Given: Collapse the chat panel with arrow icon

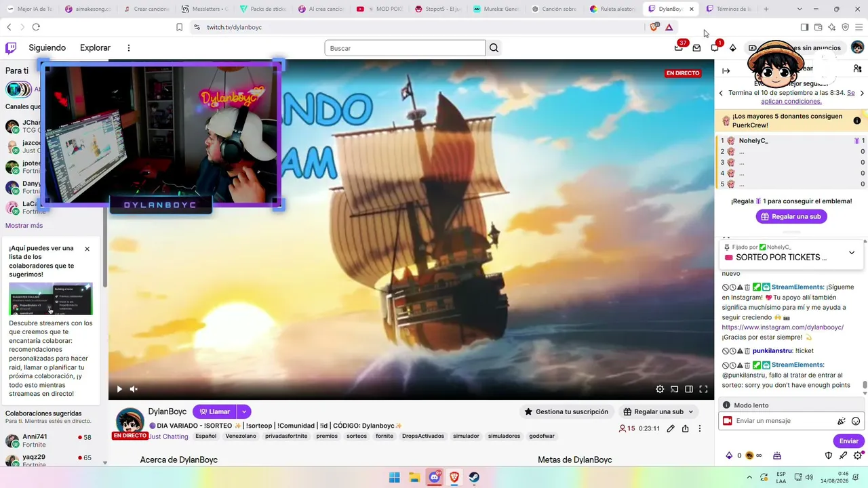Looking at the screenshot, I should [726, 71].
